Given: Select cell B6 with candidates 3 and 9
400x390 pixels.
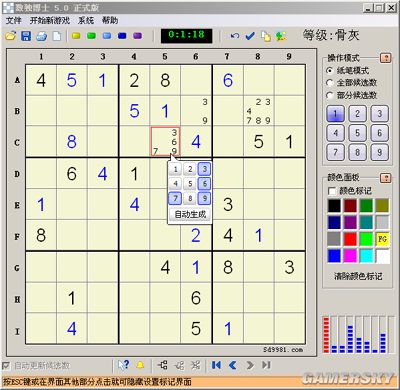Looking at the screenshot, I should point(196,111).
